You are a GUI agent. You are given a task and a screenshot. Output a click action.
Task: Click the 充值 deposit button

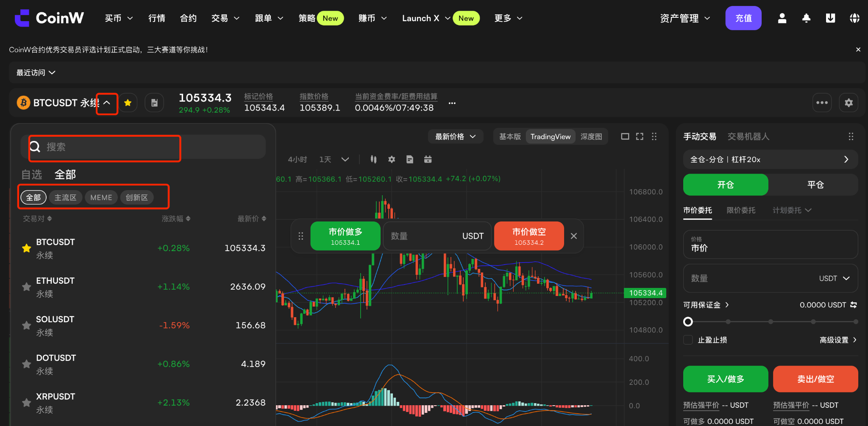[x=743, y=18]
